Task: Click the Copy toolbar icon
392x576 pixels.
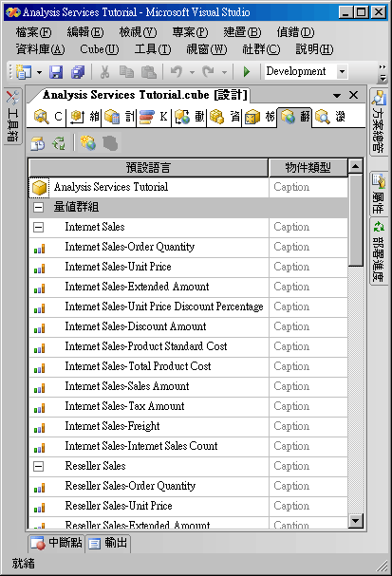Action: coord(127,71)
